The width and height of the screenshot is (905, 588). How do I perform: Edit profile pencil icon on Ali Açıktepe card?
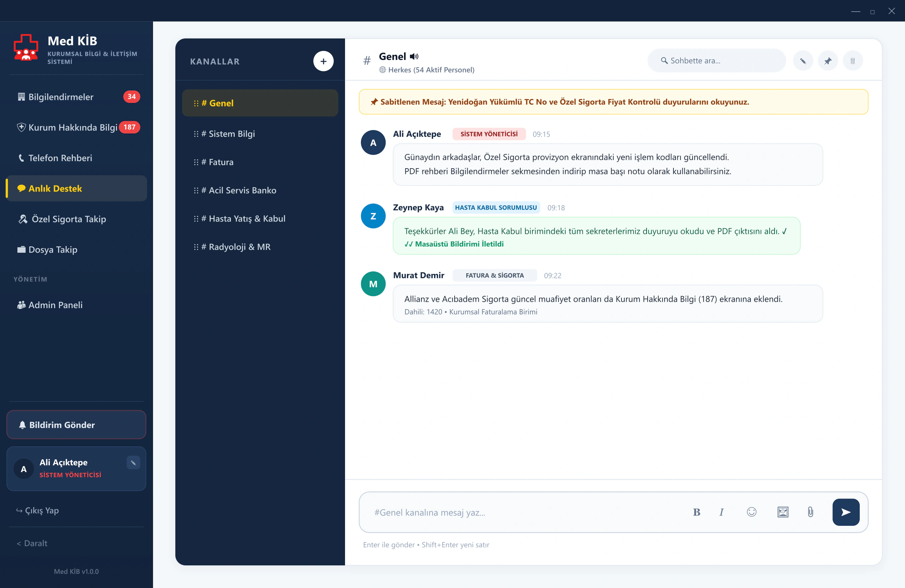[x=133, y=463]
